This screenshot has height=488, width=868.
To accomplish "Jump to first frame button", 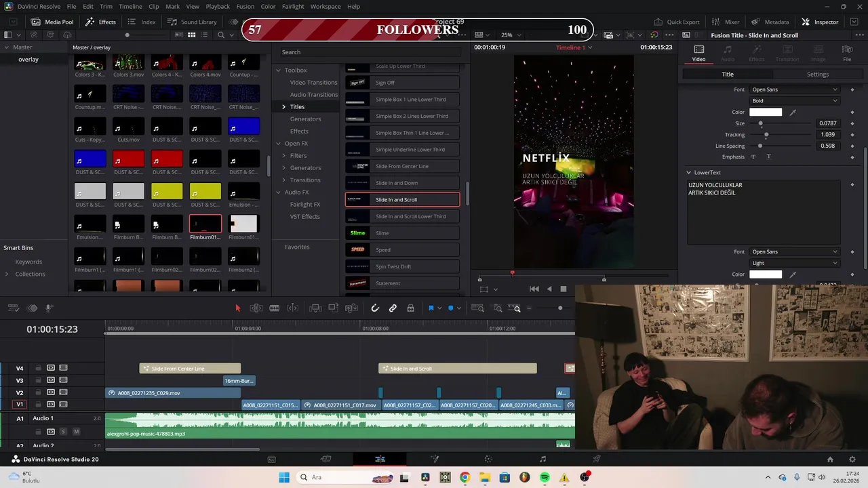I will pos(534,289).
